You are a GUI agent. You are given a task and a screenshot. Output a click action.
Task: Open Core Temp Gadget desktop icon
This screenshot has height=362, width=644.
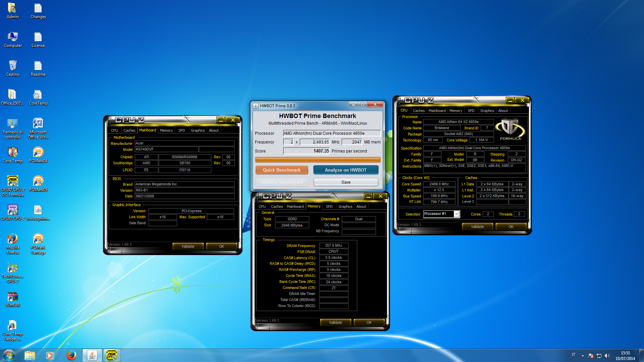(12, 330)
